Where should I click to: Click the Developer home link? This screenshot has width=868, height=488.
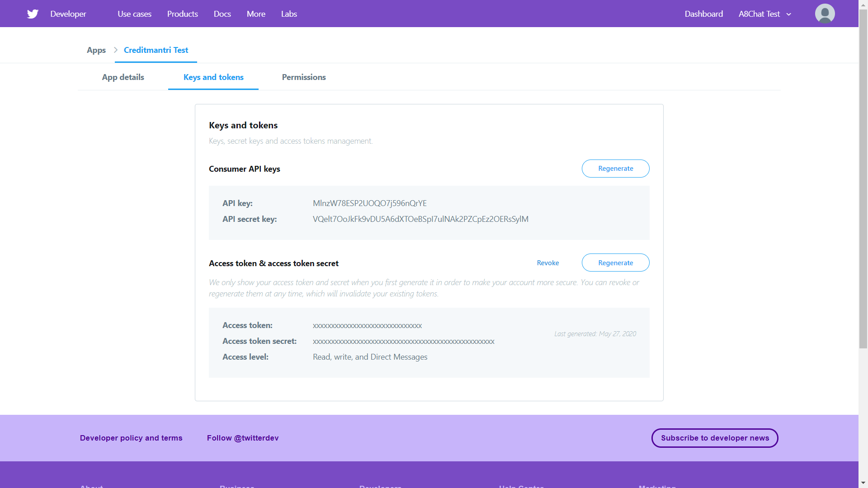68,14
